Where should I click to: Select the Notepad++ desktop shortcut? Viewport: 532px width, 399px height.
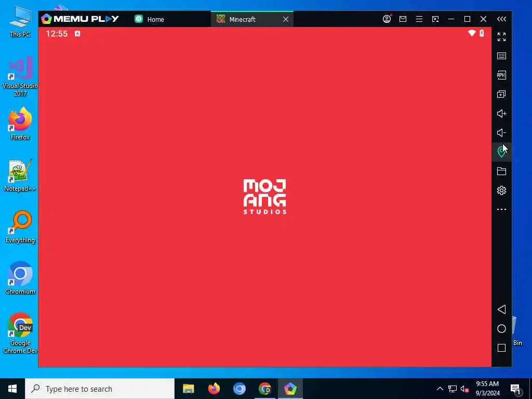pos(20,176)
